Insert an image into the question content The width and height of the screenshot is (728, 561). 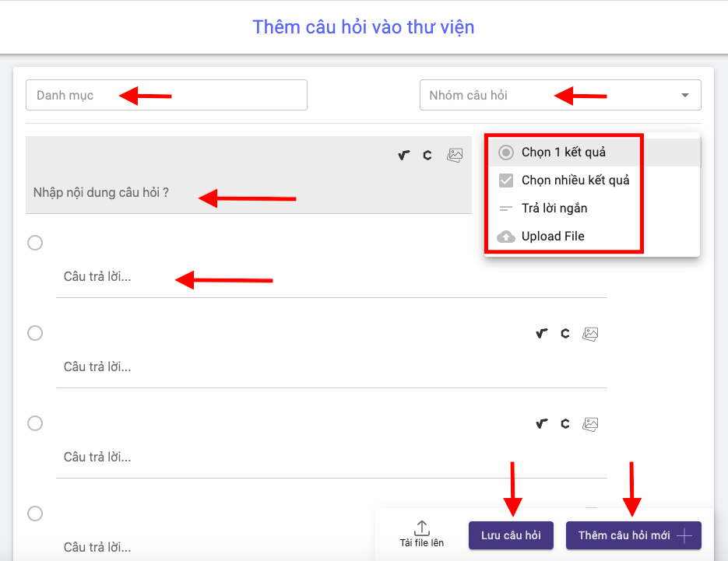coord(455,155)
